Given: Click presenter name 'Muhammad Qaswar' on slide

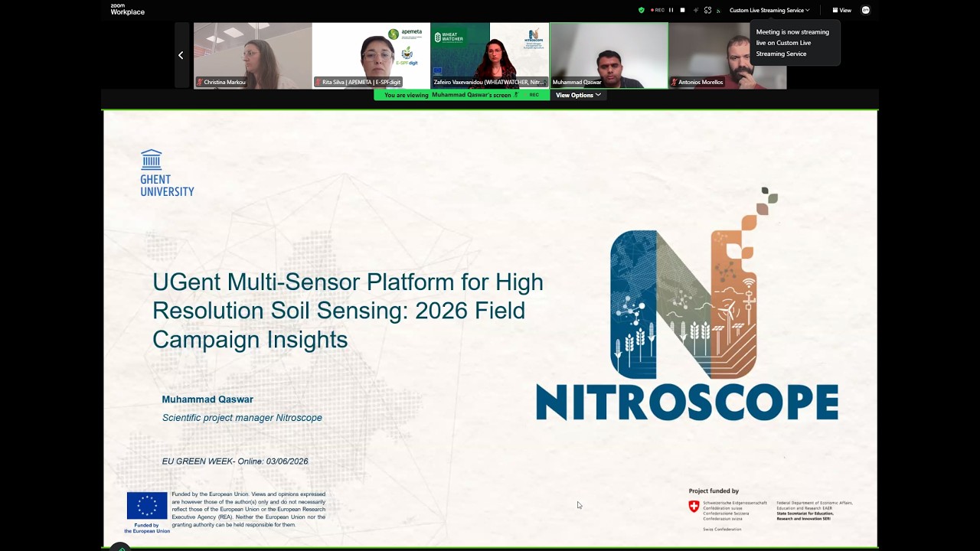Looking at the screenshot, I should click(207, 399).
